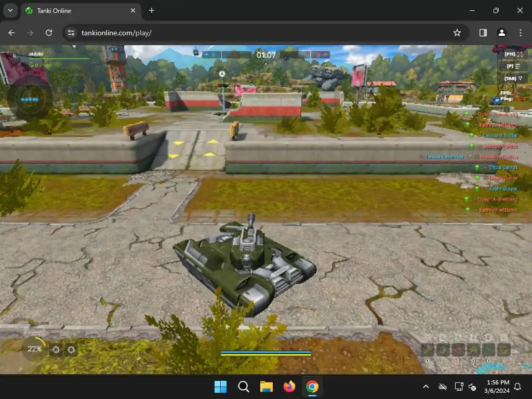Reload the Tanki Online page

[49, 33]
